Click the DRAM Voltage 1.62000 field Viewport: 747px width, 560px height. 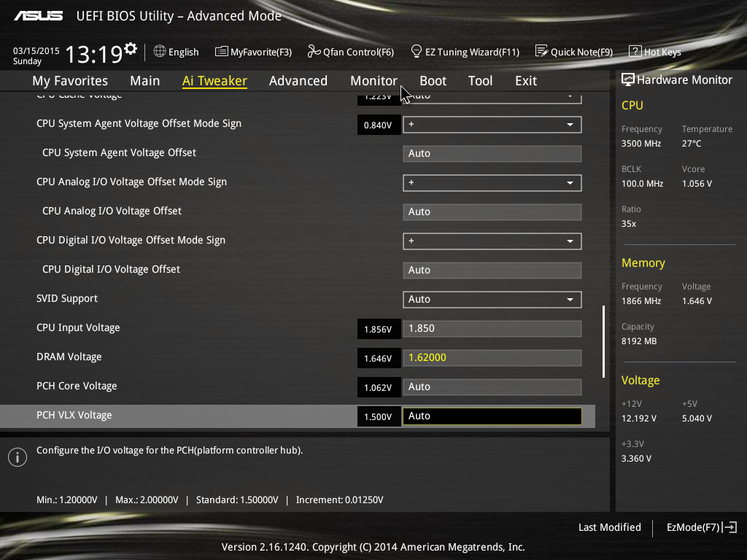point(492,357)
